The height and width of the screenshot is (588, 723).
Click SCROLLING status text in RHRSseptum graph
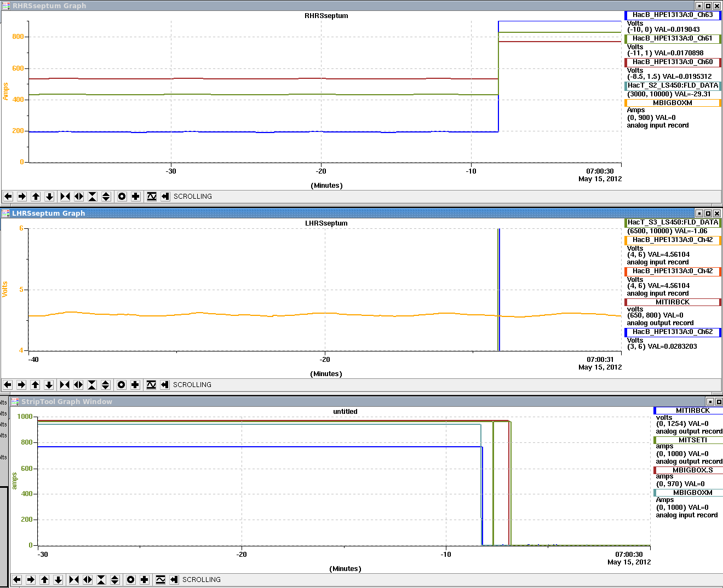pyautogui.click(x=193, y=197)
